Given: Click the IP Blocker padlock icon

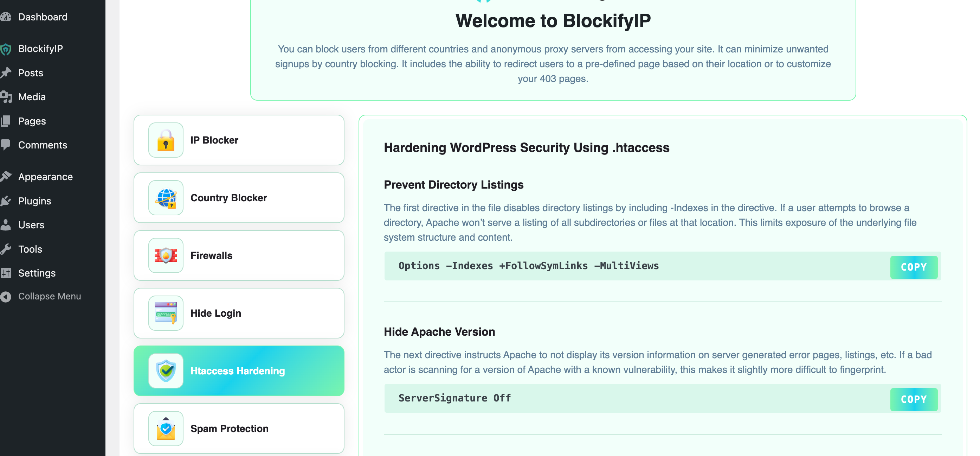Looking at the screenshot, I should pos(166,140).
